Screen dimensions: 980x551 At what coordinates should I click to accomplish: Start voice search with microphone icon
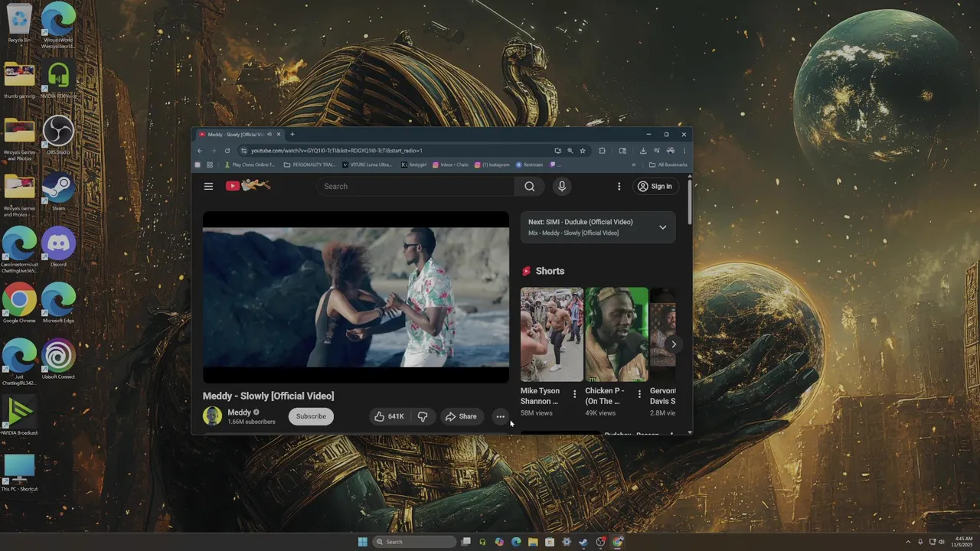tap(562, 186)
